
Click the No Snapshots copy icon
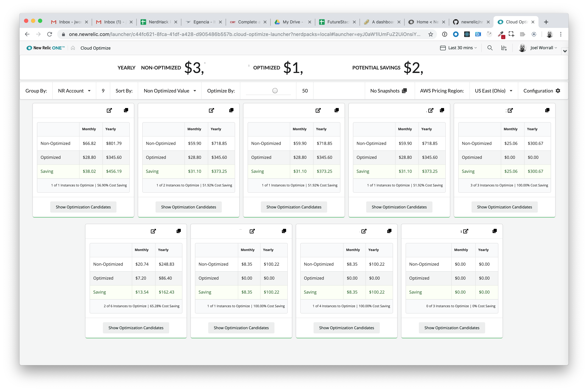[x=404, y=91]
